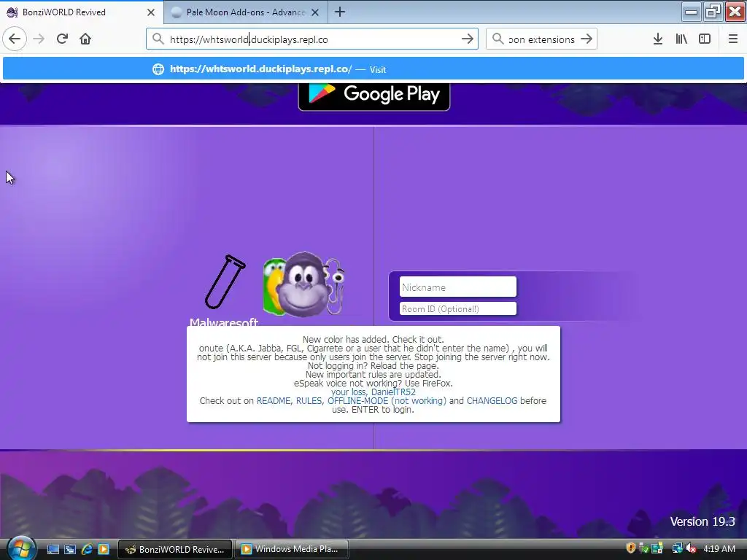The image size is (747, 560).
Task: Open the Windows Start menu orb
Action: tap(21, 549)
